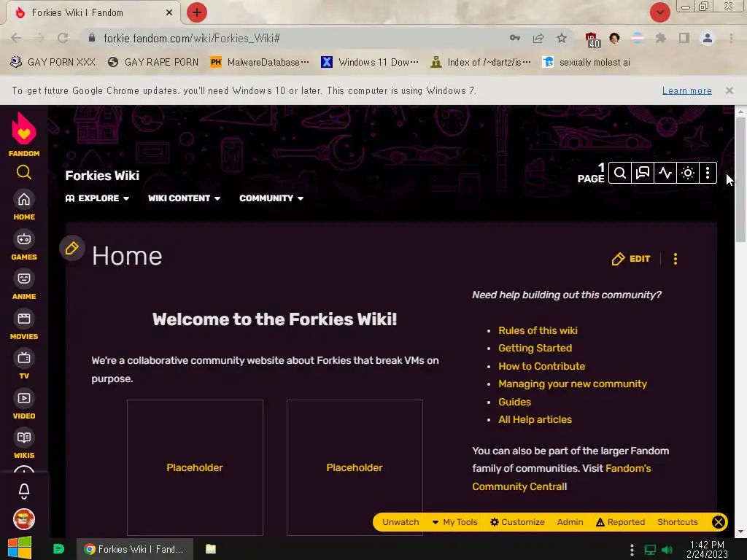Open File Explorer taskbar icon
747x560 pixels.
(211, 549)
